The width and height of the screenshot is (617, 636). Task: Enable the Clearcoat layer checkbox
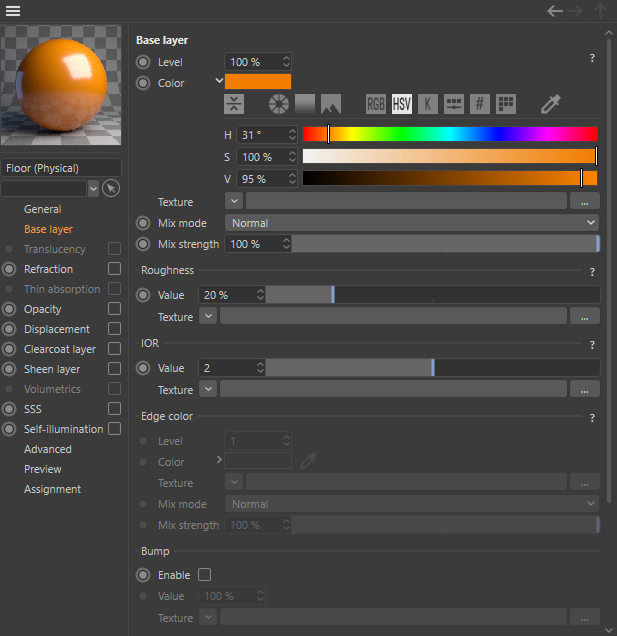tap(114, 349)
